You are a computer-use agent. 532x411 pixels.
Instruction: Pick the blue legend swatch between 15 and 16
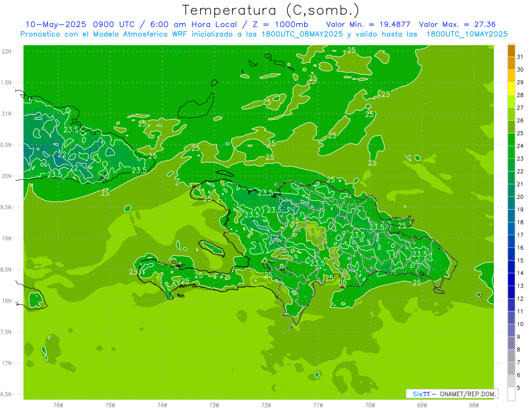(511, 254)
